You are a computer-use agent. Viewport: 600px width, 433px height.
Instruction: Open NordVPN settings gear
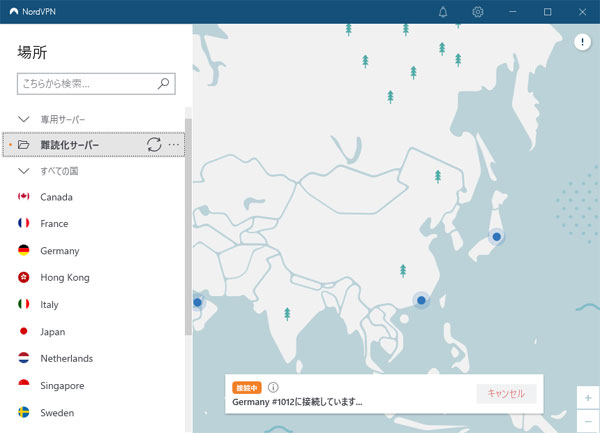478,12
